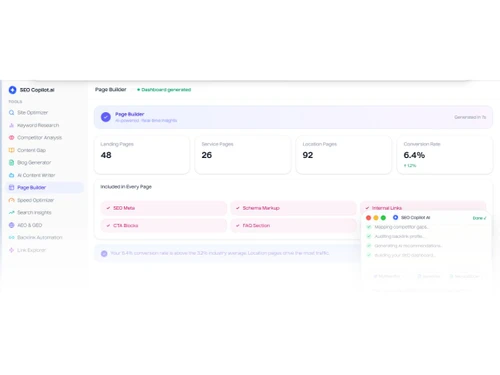Click the Location Pages 92 card
The image size is (500, 375).
(x=344, y=155)
